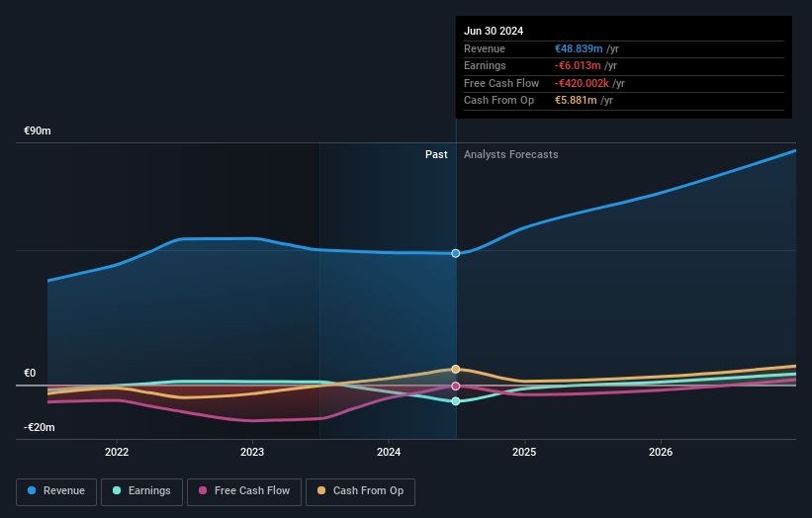
Task: Click the €5.881m cash from op value
Action: (x=576, y=101)
